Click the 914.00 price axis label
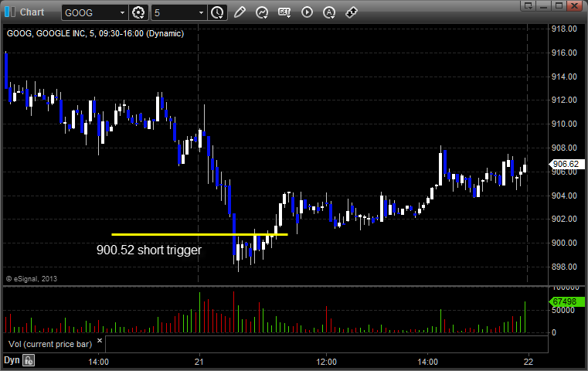Viewport: 588px width, 371px height. 564,77
